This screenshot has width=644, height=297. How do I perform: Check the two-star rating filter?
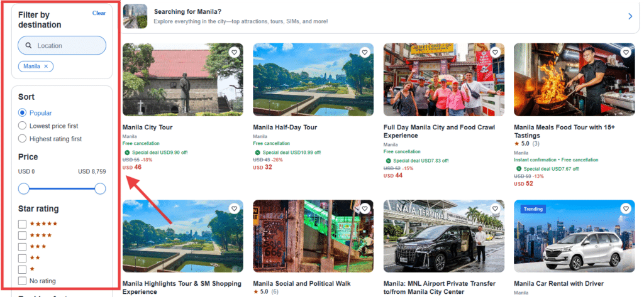(x=22, y=259)
